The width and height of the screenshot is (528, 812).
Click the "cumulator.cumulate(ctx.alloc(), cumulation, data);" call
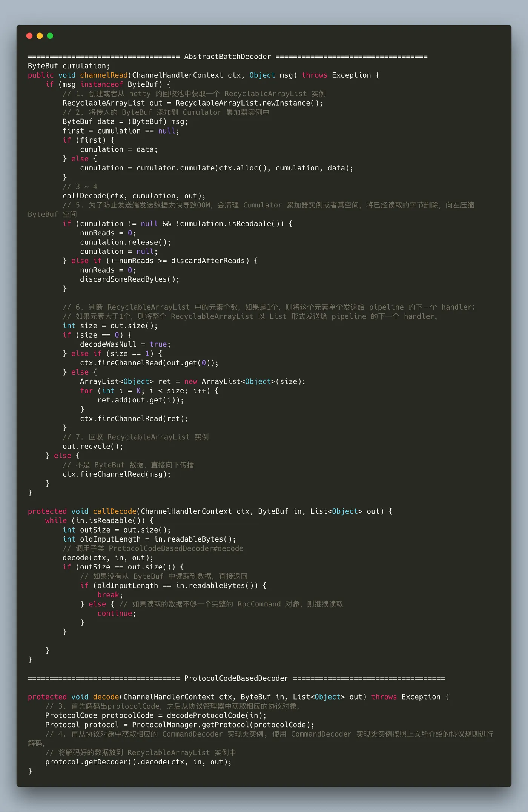coord(245,168)
